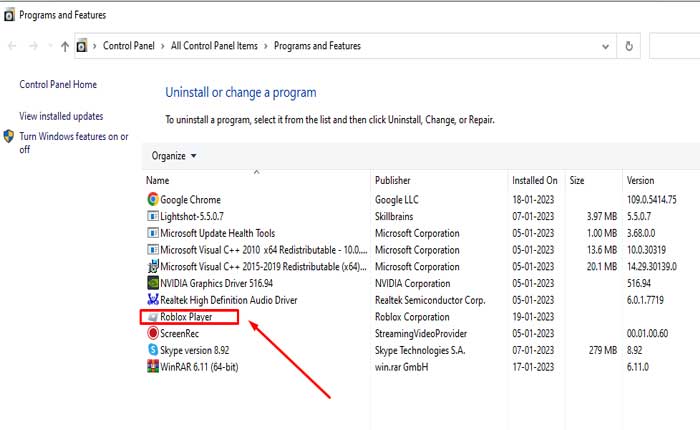Click the NVIDIA Graphics Driver icon
700x430 pixels.
click(x=153, y=283)
